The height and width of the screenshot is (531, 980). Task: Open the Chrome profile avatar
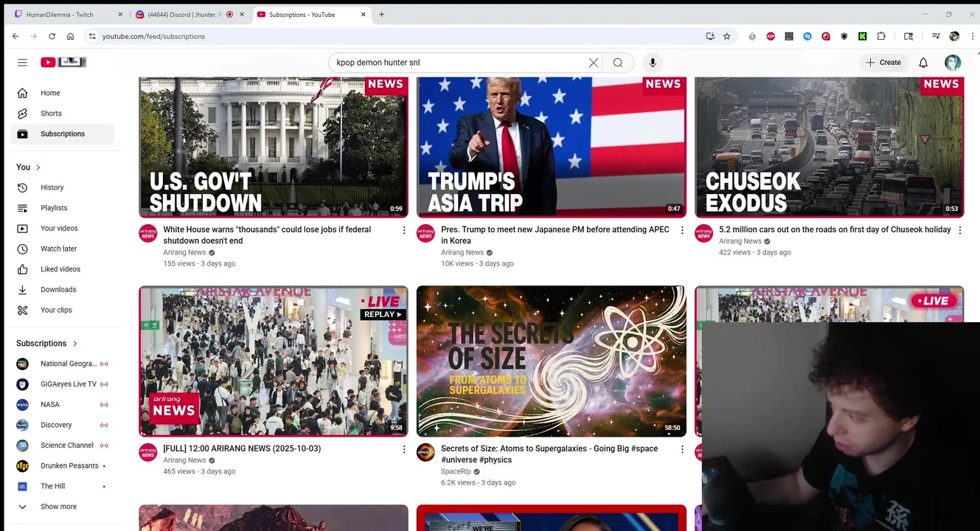pos(954,36)
